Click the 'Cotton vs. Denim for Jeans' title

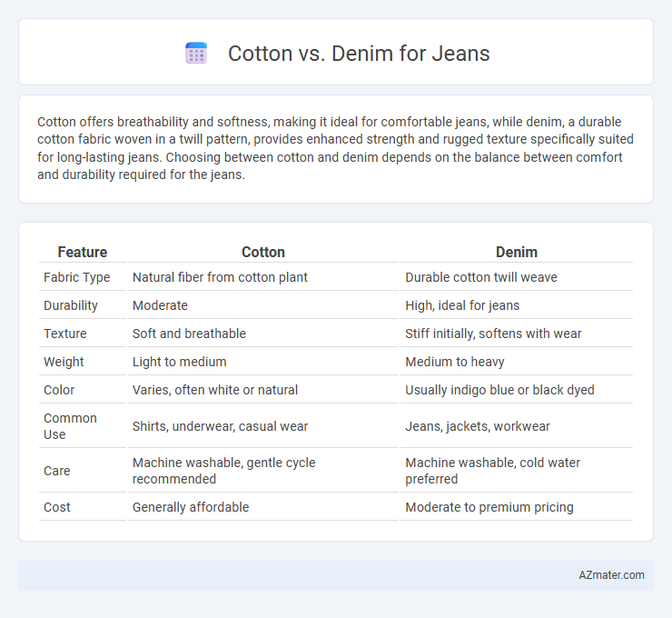coord(359,54)
